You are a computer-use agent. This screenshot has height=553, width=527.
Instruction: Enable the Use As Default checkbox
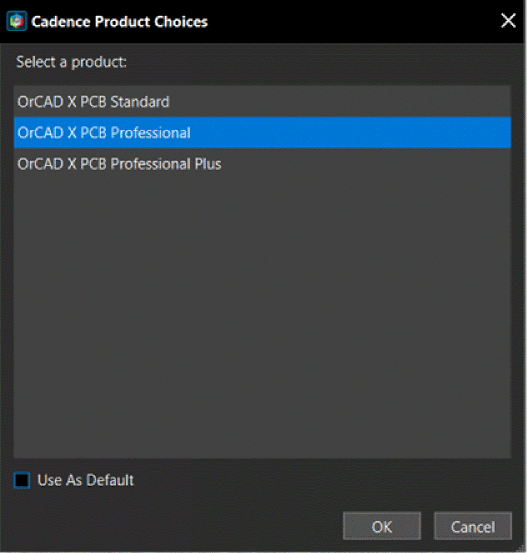point(22,480)
